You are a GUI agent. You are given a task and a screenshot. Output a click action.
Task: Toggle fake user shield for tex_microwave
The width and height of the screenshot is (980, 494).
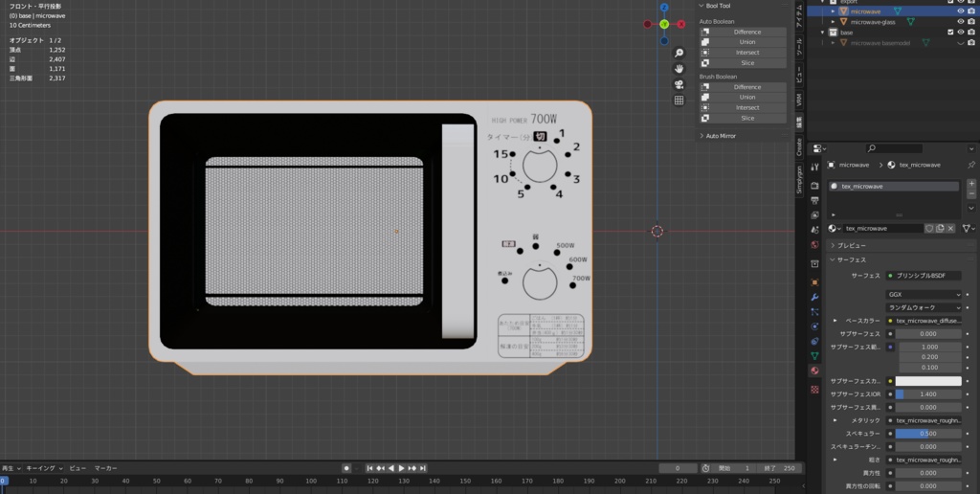pyautogui.click(x=929, y=228)
